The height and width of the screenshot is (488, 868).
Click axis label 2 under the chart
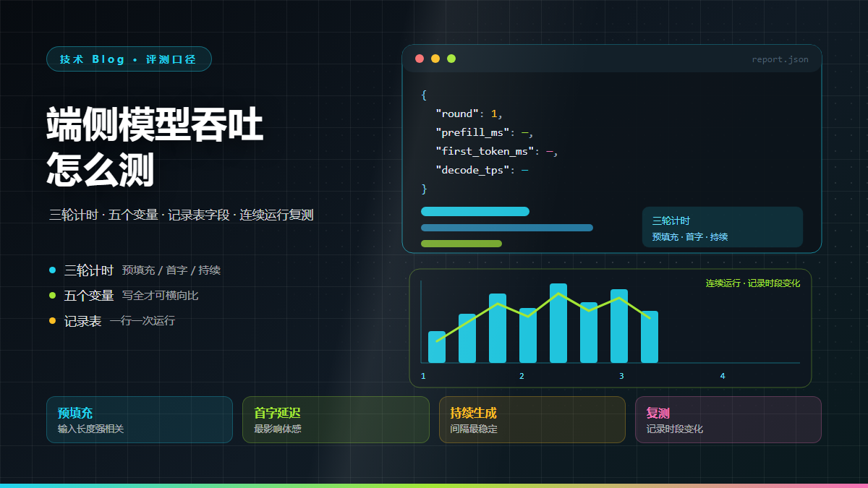522,376
